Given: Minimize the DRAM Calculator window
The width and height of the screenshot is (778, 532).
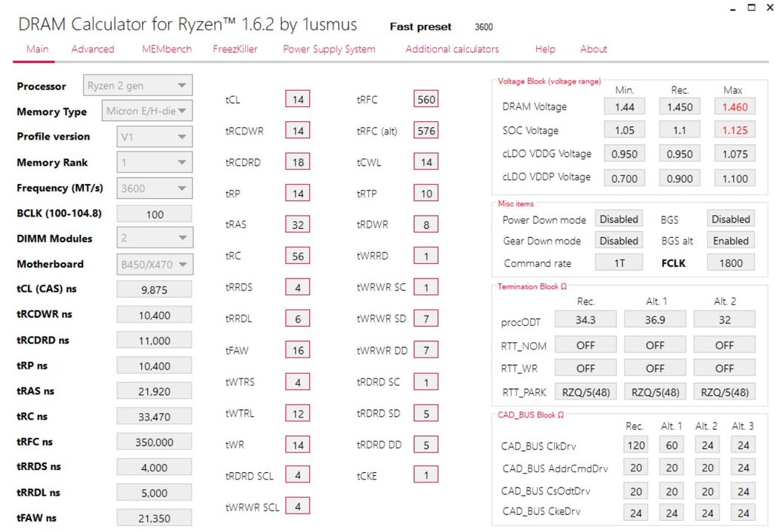Looking at the screenshot, I should pyautogui.click(x=732, y=8).
